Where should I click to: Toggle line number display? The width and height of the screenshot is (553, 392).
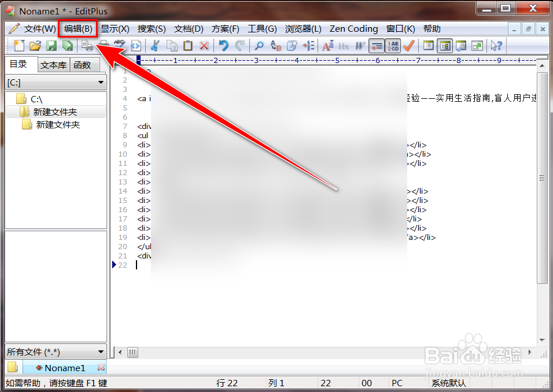(x=393, y=46)
